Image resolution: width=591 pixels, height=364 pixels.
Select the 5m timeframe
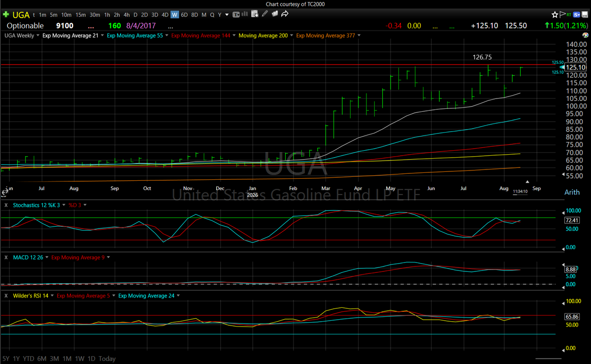pyautogui.click(x=54, y=15)
